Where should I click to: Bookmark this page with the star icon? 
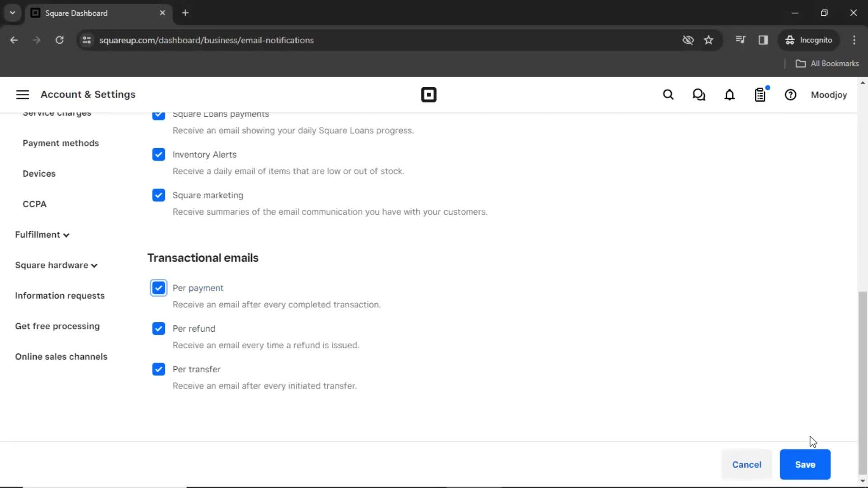tap(708, 40)
